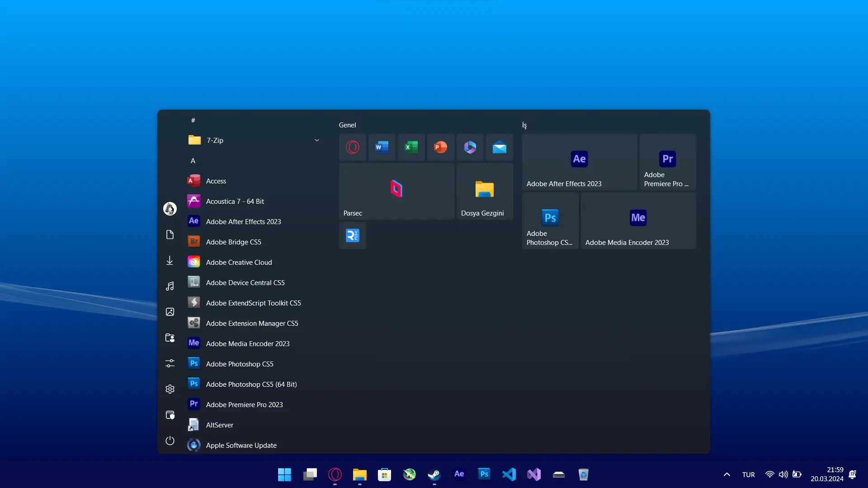Launch the Word tile in Genel group
Image resolution: width=868 pixels, height=488 pixels.
pos(382,147)
